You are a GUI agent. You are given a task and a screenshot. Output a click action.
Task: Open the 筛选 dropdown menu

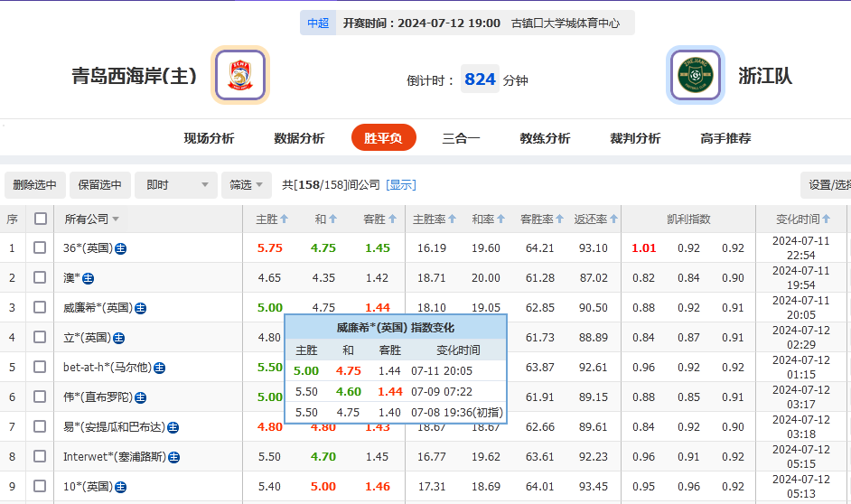click(x=247, y=185)
